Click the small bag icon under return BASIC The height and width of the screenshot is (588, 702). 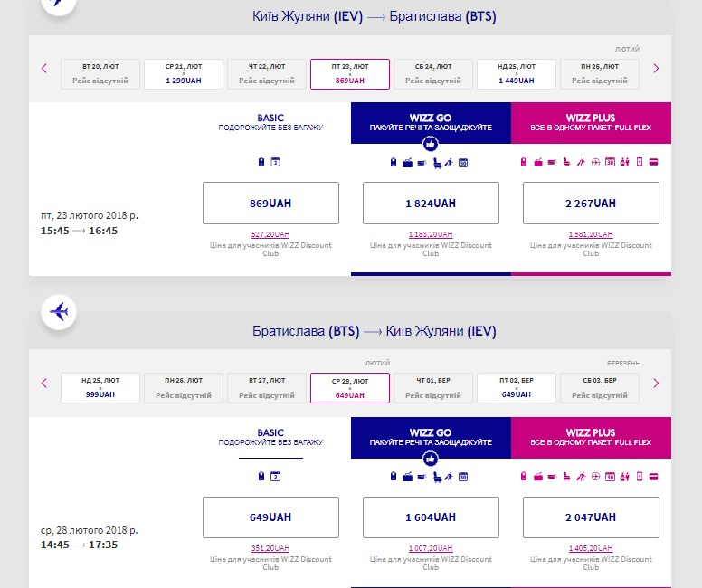(x=261, y=477)
